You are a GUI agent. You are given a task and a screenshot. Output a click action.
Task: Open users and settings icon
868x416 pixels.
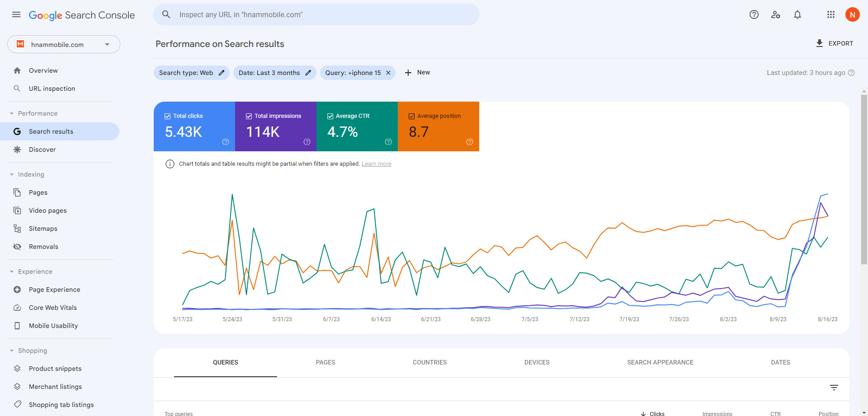click(x=775, y=14)
